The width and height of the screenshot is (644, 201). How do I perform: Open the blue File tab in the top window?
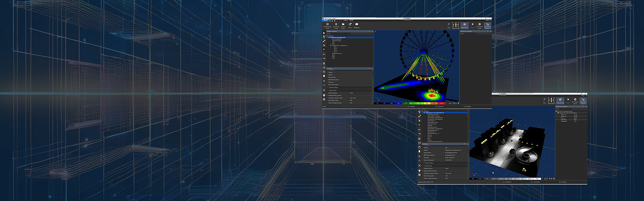tap(325, 20)
